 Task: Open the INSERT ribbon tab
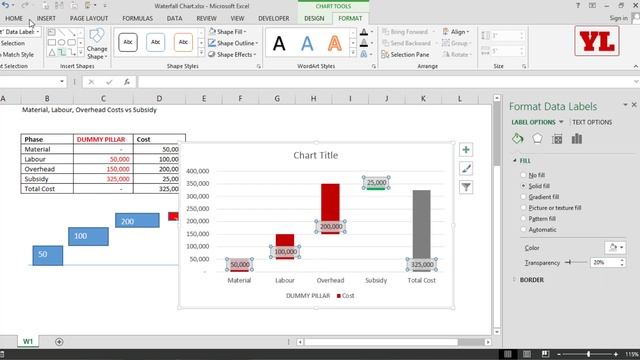46,18
